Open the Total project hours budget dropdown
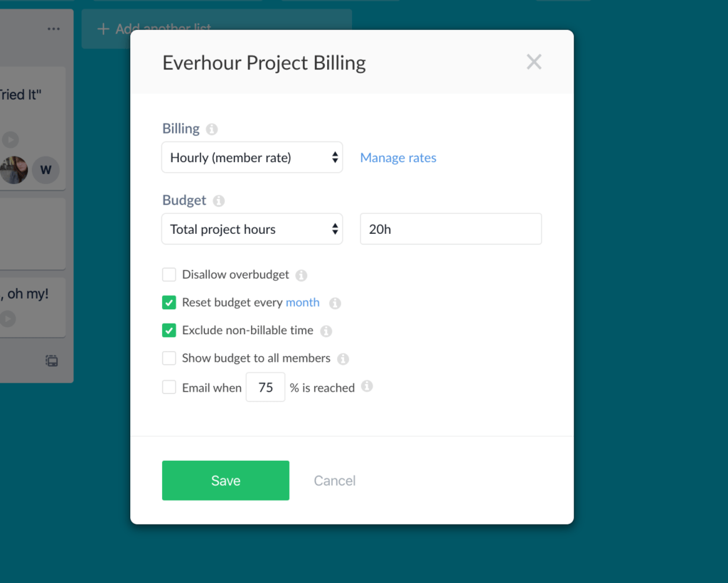The image size is (728, 583). 252,228
